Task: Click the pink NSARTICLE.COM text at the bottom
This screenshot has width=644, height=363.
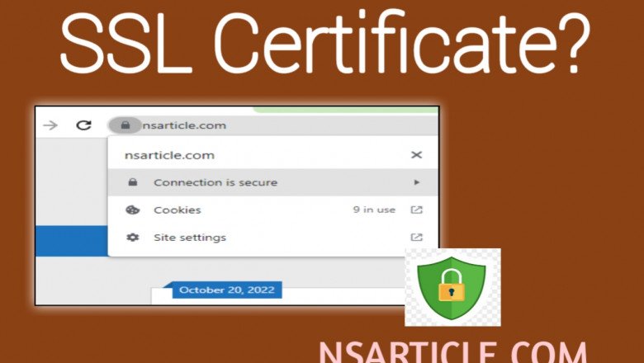Action: (x=452, y=351)
